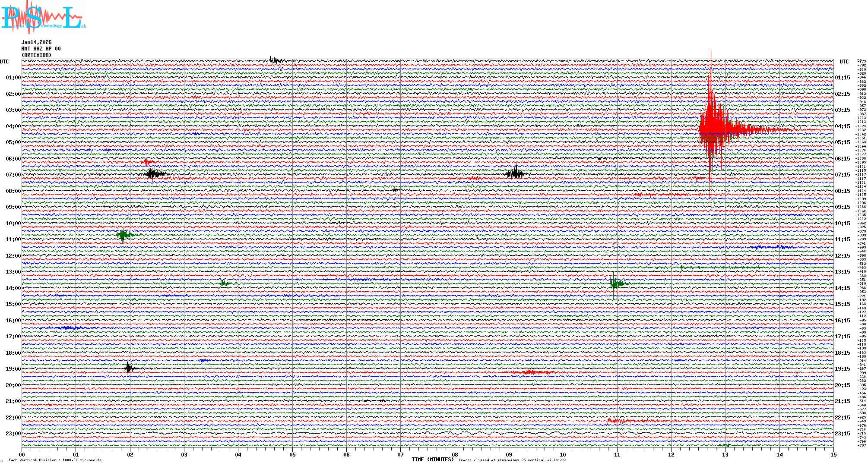Click minute 15 tick on bottom axis
868x466 pixels.
(x=833, y=454)
